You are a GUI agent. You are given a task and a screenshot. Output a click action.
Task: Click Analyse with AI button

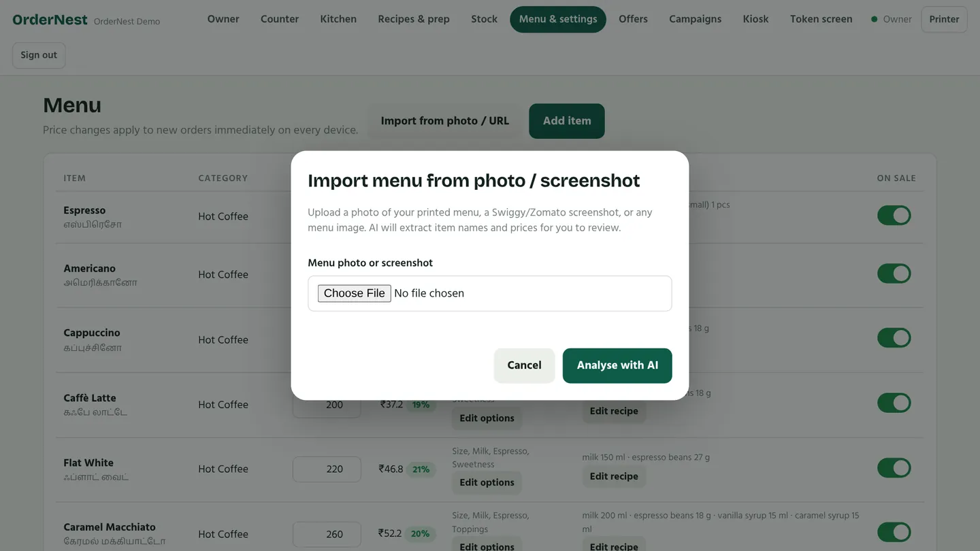(617, 365)
